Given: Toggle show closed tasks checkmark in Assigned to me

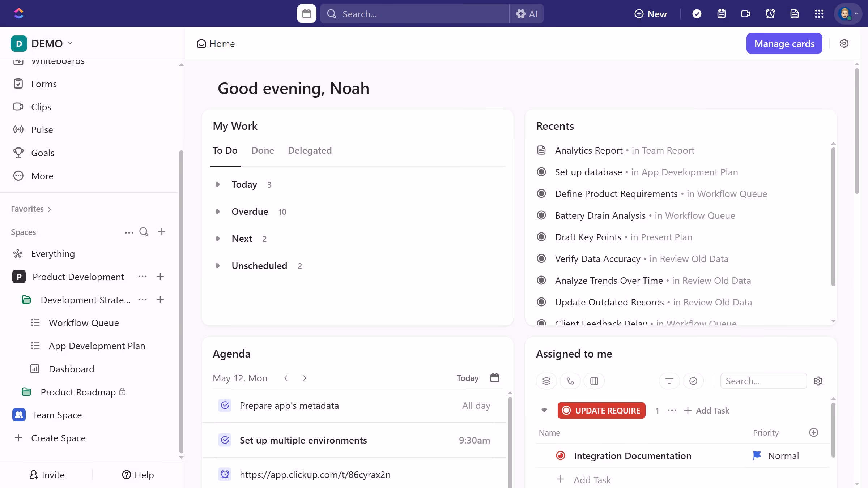Looking at the screenshot, I should (693, 381).
